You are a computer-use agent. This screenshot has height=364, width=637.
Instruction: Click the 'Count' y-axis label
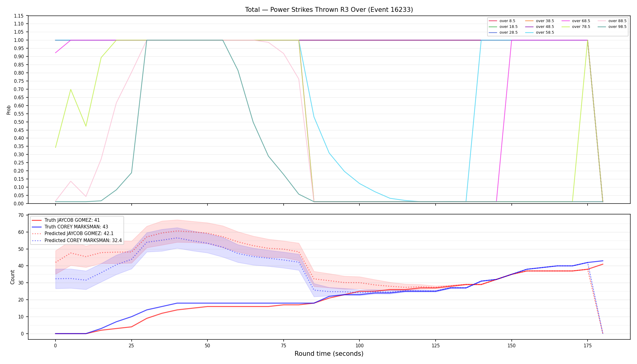coord(12,277)
